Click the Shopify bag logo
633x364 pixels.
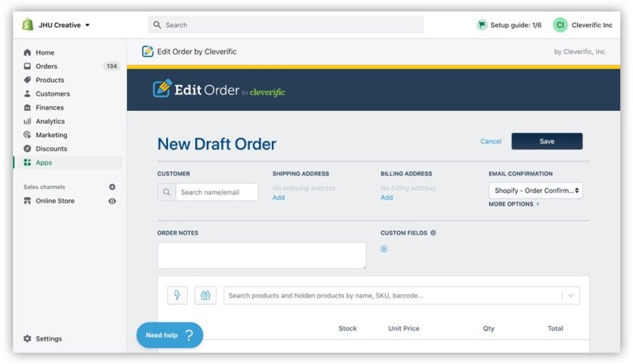pos(28,25)
